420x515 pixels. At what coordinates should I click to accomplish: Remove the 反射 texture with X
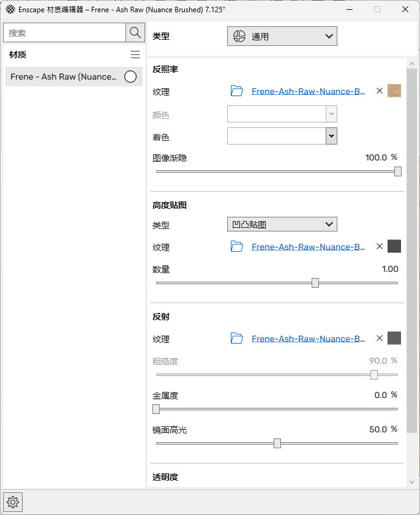(x=379, y=338)
